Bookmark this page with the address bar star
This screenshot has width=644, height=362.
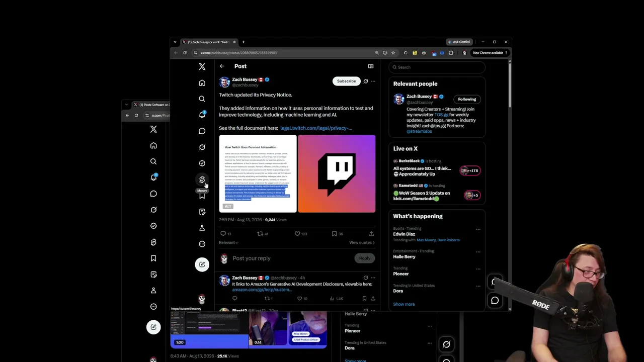pos(393,53)
